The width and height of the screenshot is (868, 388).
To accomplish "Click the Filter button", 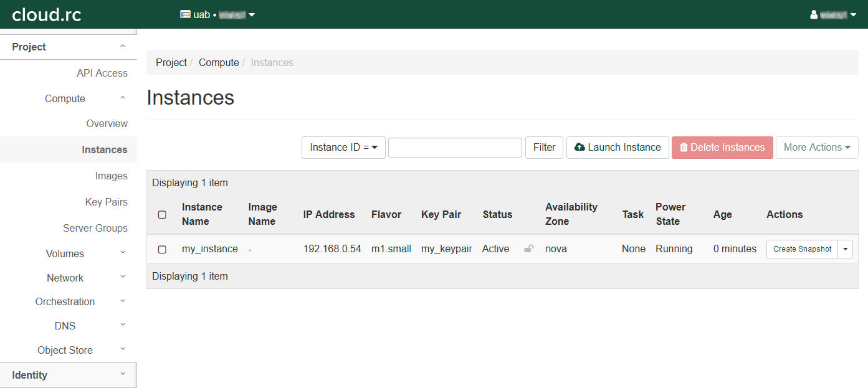I will coord(544,148).
